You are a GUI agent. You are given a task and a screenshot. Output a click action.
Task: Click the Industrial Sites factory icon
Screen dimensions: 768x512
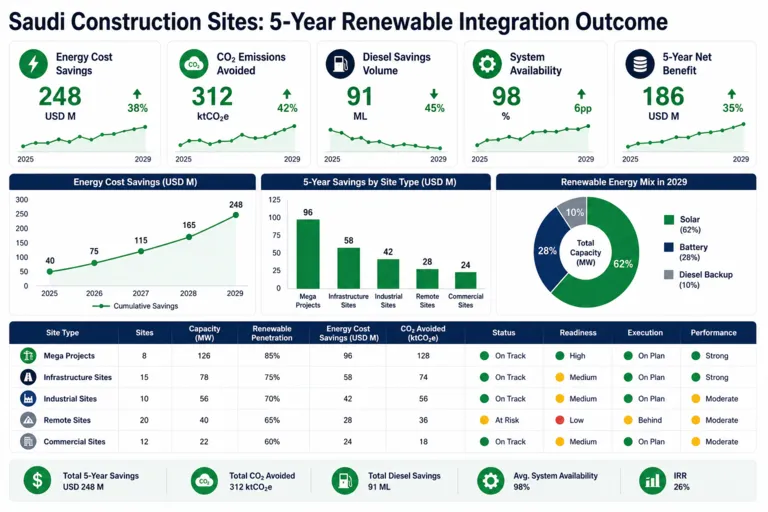click(x=28, y=398)
